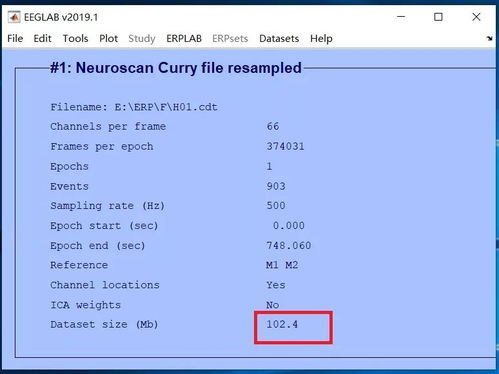
Task: Close the EEGLAB window
Action: (476, 17)
